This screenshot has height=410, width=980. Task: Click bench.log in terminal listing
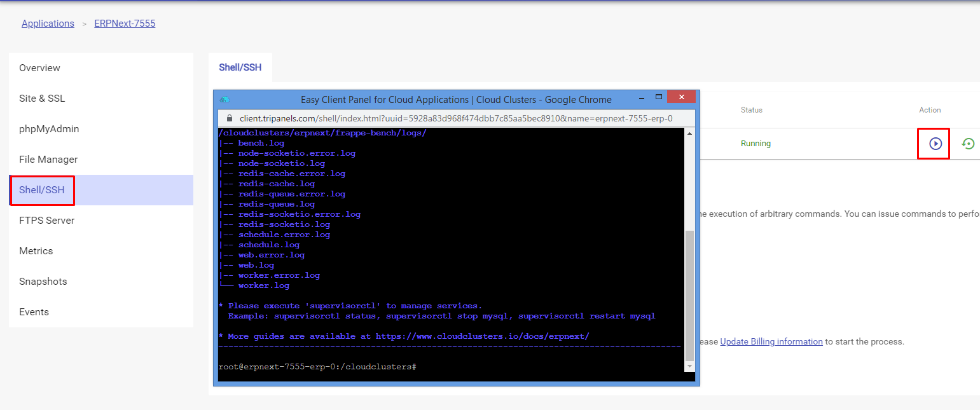coord(261,143)
